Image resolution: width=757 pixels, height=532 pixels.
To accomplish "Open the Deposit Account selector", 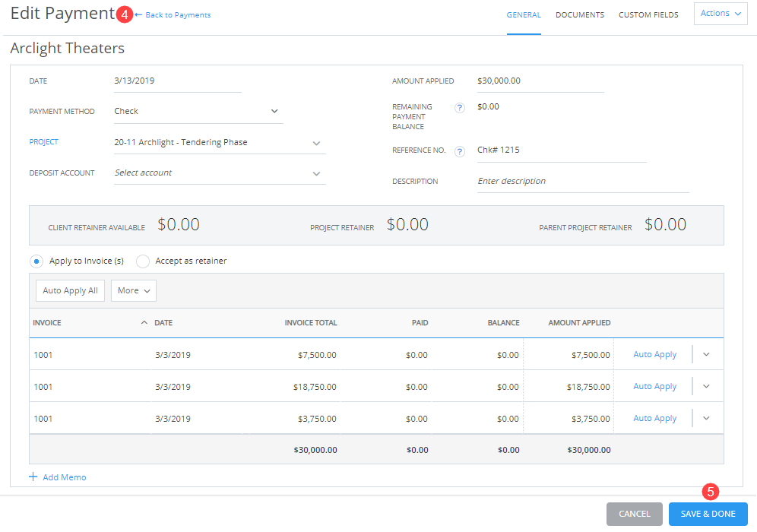I will tap(315, 173).
